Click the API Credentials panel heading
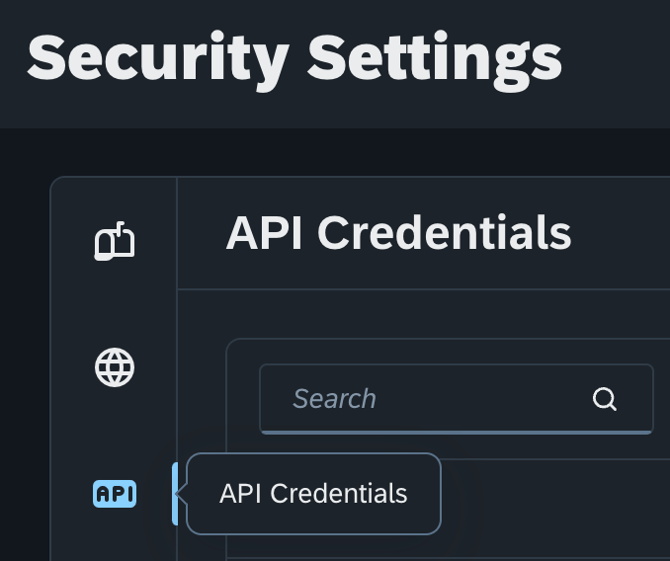This screenshot has height=561, width=670. pyautogui.click(x=398, y=234)
